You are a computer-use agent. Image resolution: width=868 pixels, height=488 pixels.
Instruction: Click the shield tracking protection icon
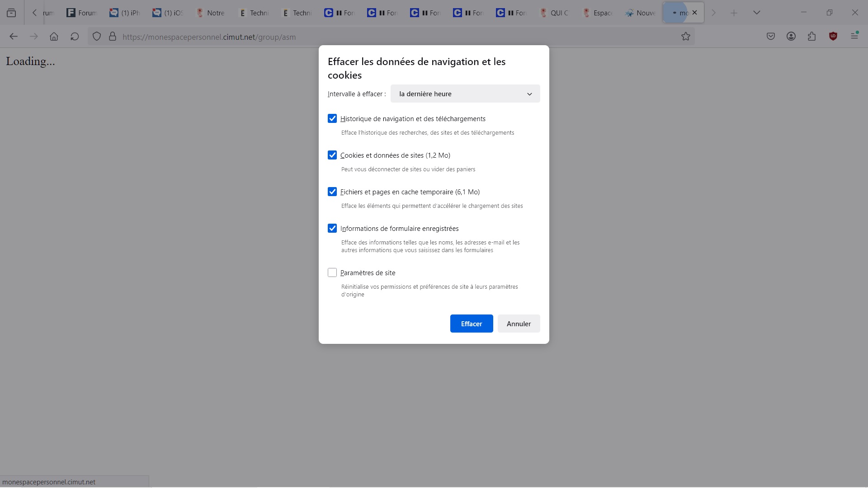[97, 37]
